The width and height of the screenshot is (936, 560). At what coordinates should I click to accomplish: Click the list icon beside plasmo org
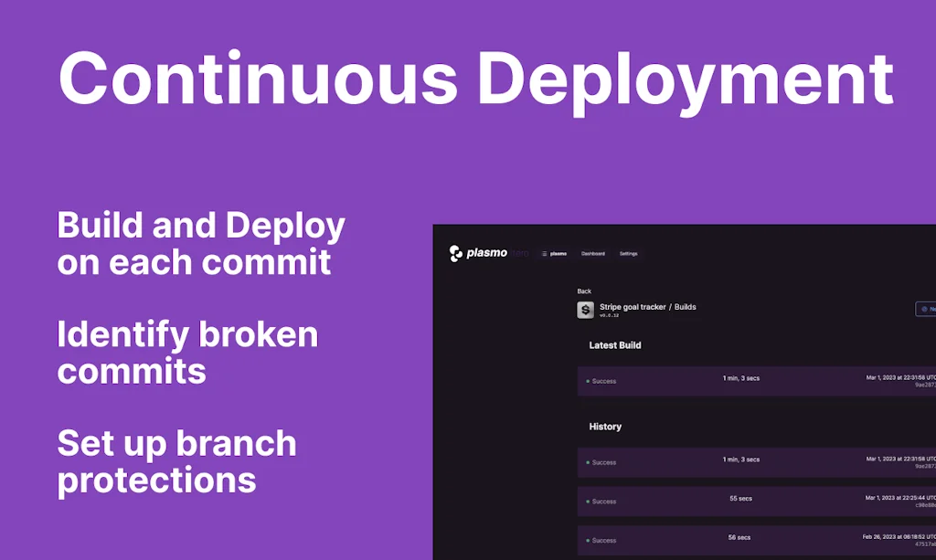[545, 253]
